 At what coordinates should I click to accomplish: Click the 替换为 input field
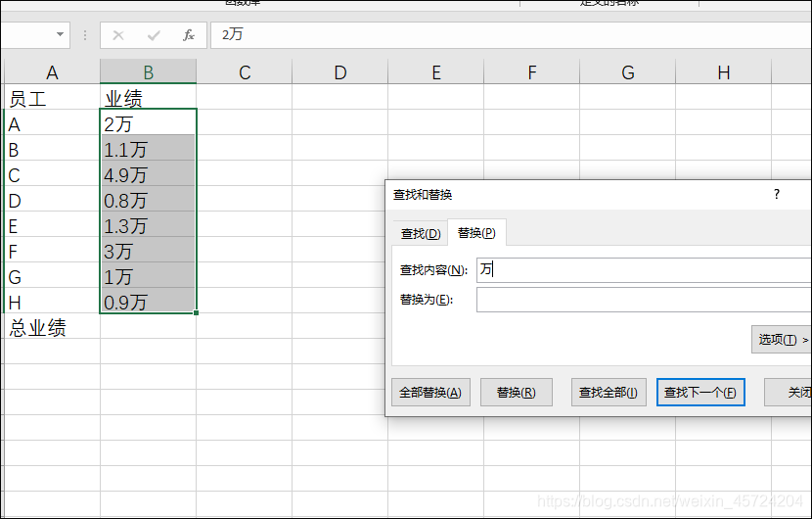(x=644, y=300)
